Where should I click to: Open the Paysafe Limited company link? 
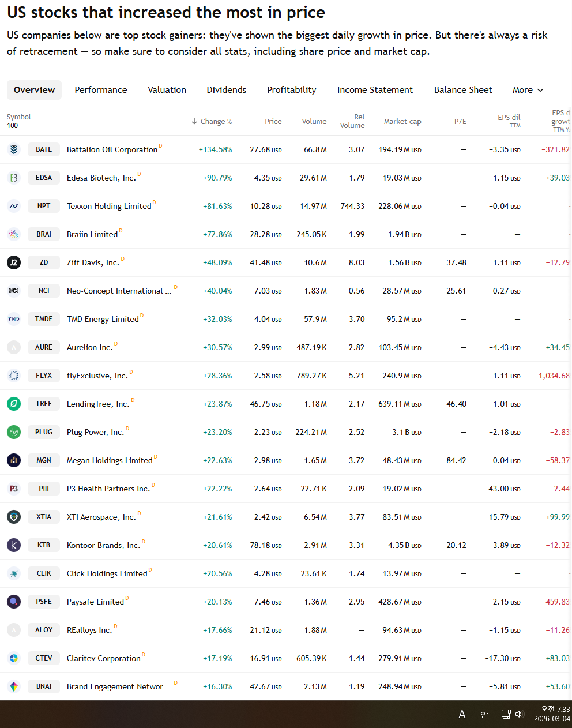point(95,602)
